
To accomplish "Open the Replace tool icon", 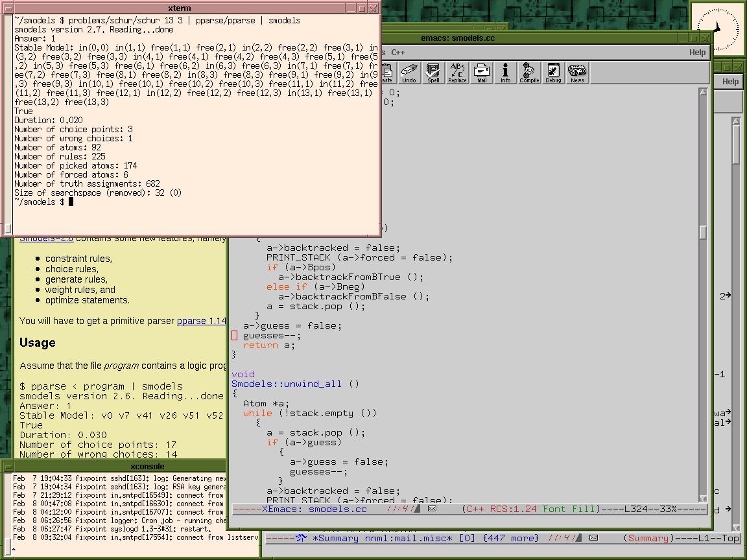I will click(457, 73).
